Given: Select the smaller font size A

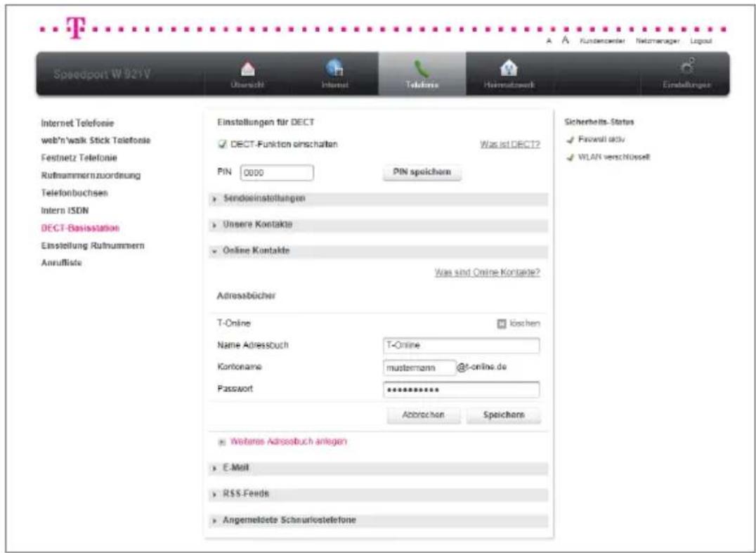Looking at the screenshot, I should click(x=549, y=41).
